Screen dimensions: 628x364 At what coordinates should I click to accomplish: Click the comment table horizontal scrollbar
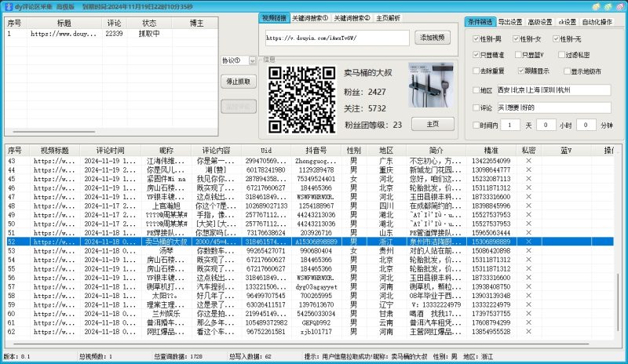pos(301,343)
